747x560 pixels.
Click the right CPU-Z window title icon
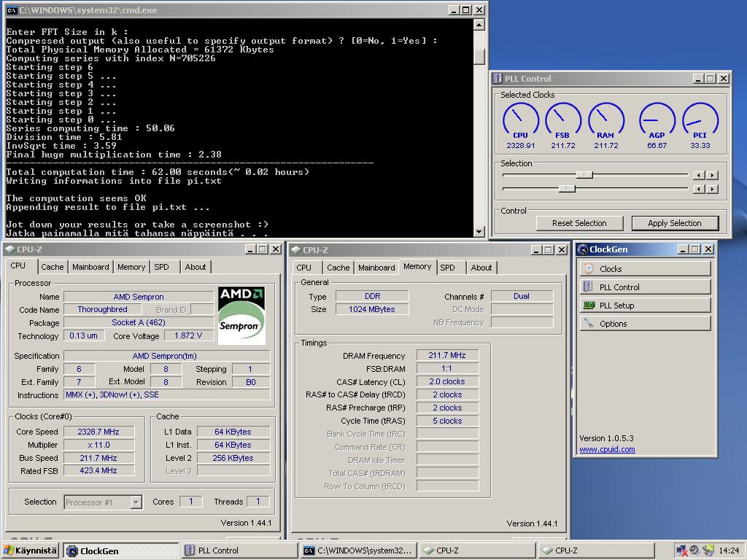[x=295, y=249]
